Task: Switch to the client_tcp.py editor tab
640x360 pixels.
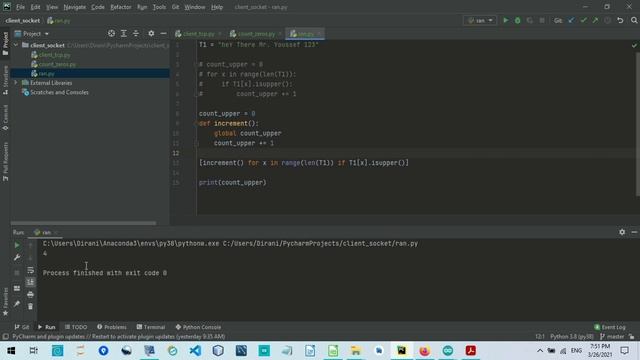Action: tap(198, 34)
